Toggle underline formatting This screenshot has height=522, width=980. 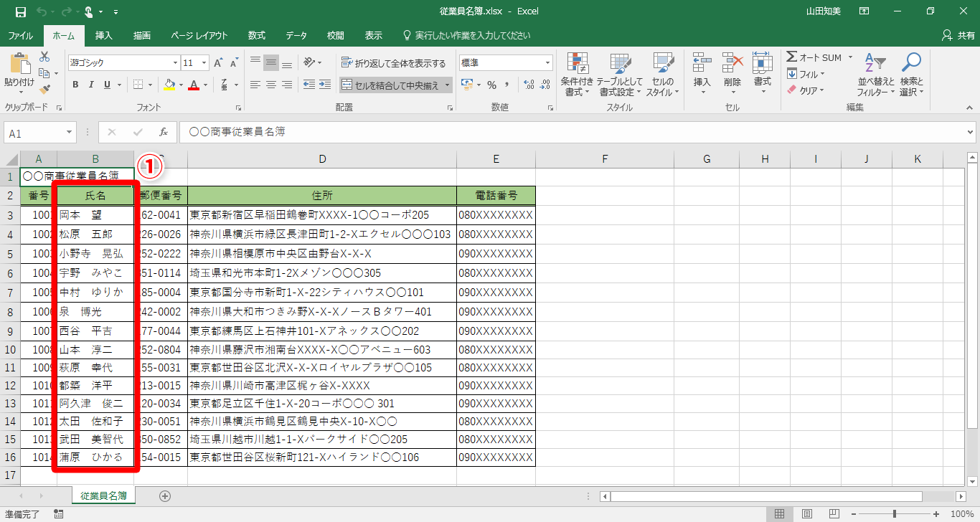tap(107, 85)
